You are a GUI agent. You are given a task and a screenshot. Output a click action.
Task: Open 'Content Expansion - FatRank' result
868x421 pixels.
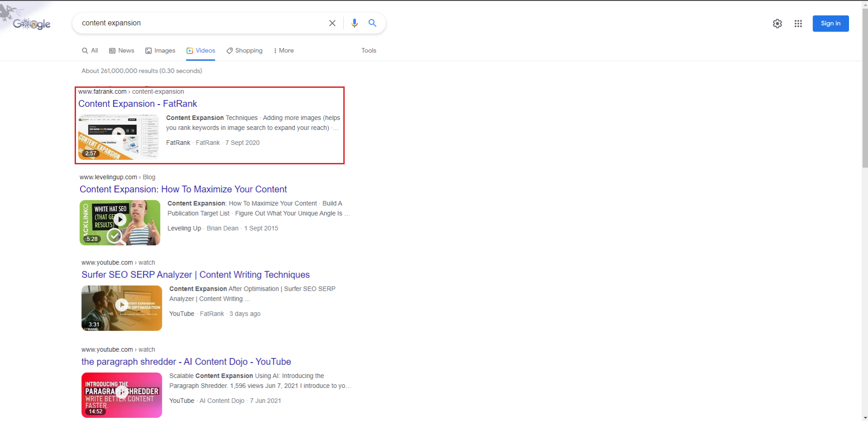pyautogui.click(x=138, y=104)
